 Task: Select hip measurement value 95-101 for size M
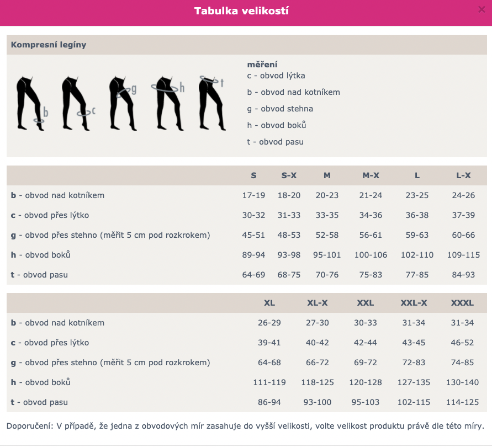(x=327, y=255)
